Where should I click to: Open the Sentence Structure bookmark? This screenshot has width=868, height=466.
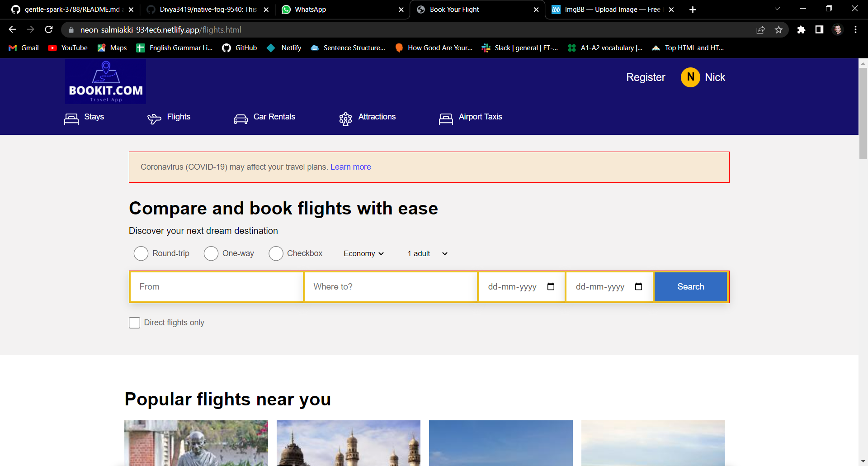(x=348, y=48)
